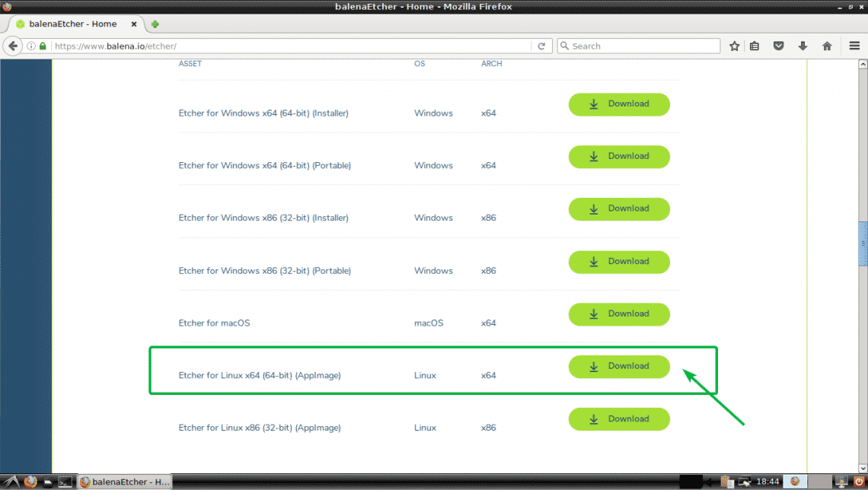This screenshot has width=868, height=490.
Task: Download Etcher for Linux x64 AppImage
Action: pos(619,367)
